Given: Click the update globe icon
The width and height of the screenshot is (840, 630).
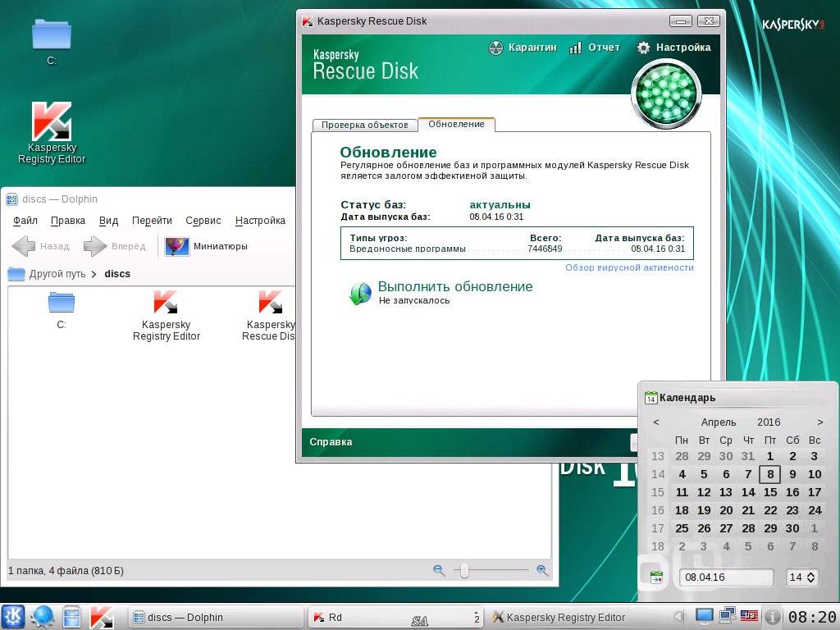Looking at the screenshot, I should pos(360,294).
